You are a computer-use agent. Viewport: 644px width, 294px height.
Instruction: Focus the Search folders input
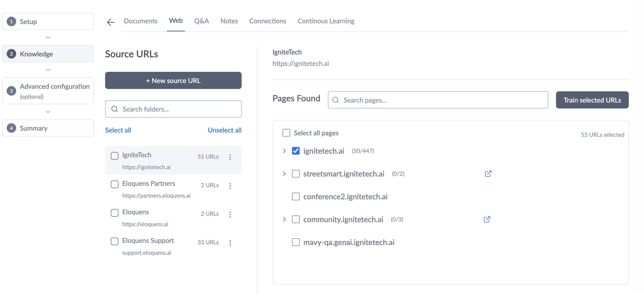point(173,109)
